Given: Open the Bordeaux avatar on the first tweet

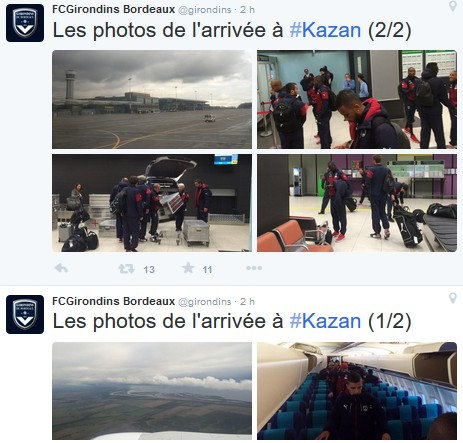Looking at the screenshot, I should 25,23.
